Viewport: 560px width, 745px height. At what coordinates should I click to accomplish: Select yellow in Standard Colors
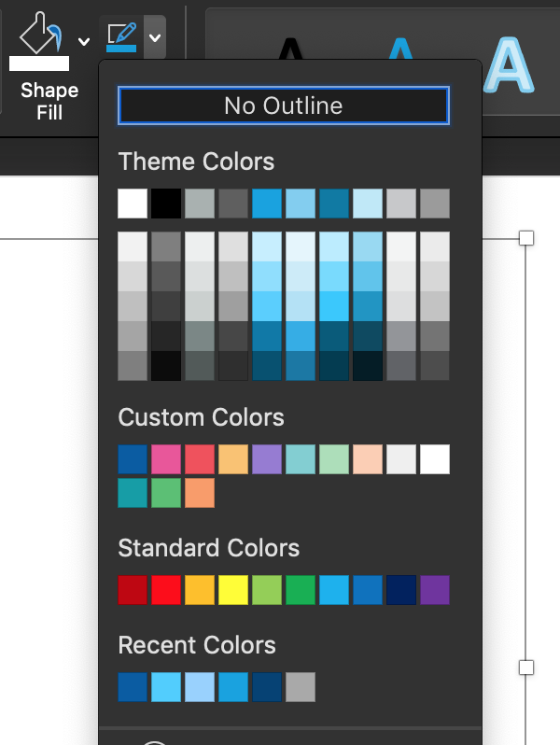coord(233,590)
